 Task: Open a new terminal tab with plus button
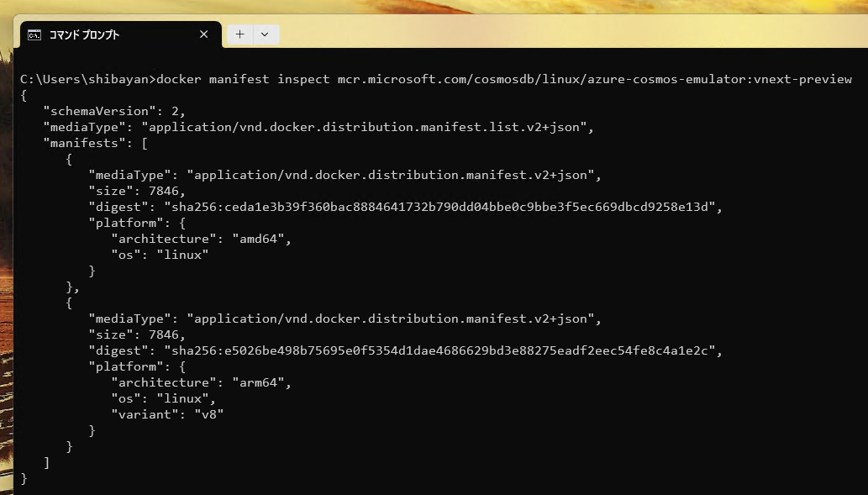[239, 34]
